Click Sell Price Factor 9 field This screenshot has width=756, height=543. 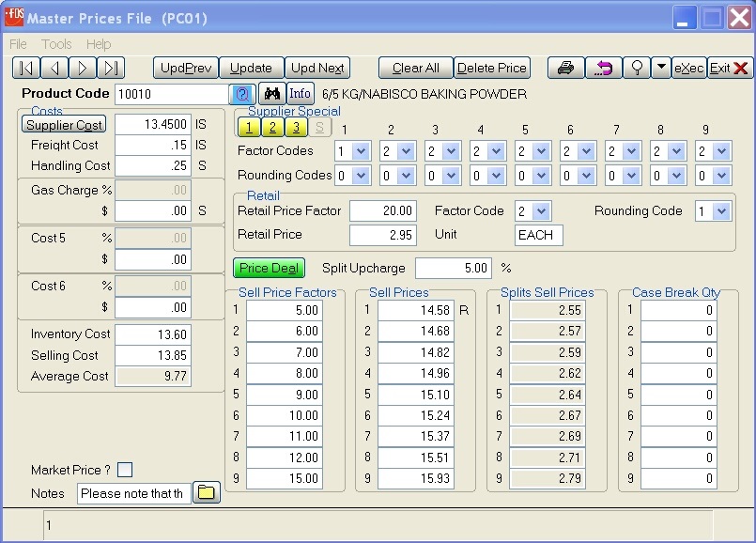pyautogui.click(x=285, y=478)
